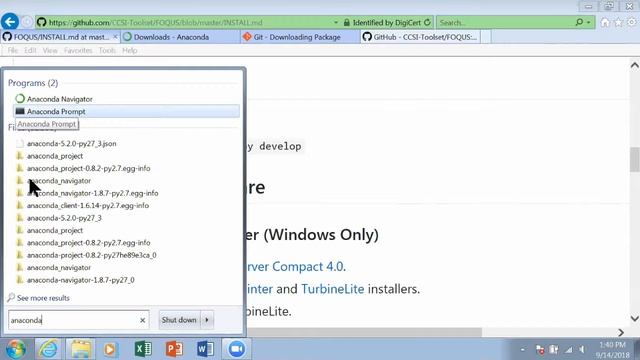
Task: Show hidden tray icons arrow
Action: tap(523, 350)
